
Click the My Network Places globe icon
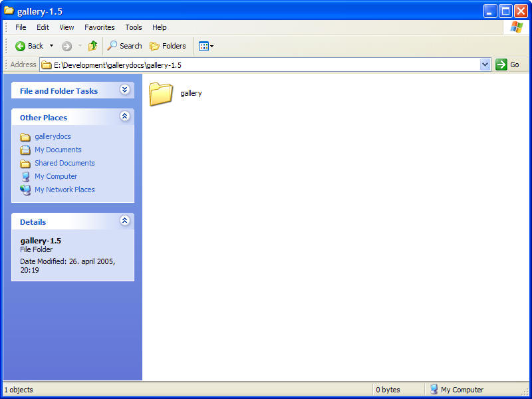[25, 190]
